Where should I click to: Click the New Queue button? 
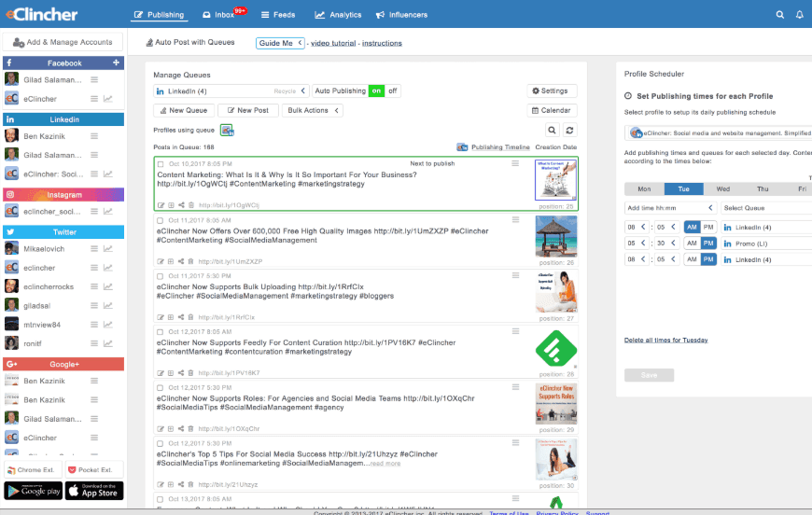click(x=183, y=110)
